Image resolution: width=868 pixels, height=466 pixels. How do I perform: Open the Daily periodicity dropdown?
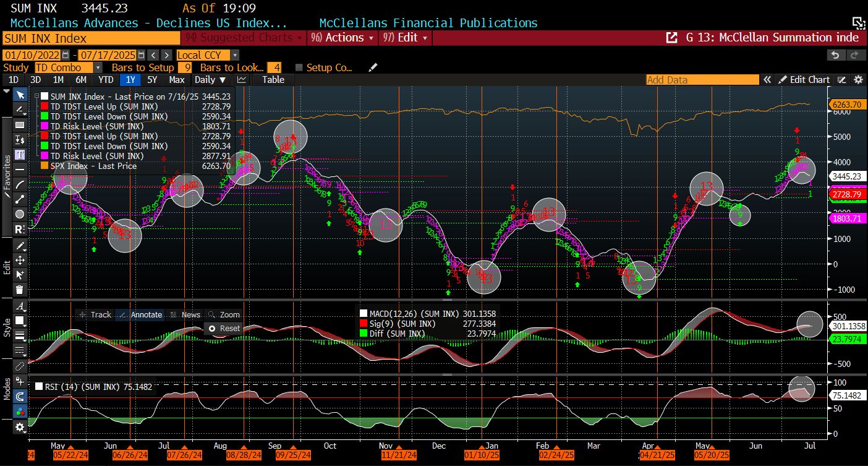pyautogui.click(x=210, y=80)
